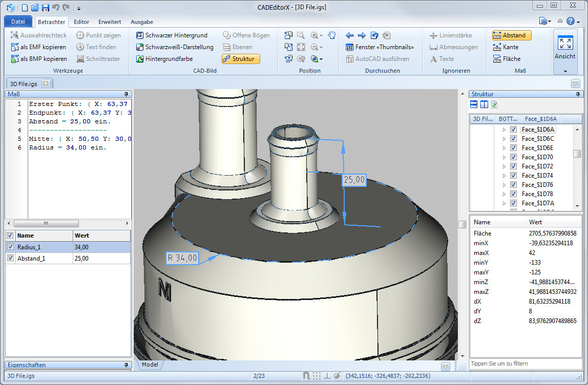Switch to the Ausgabe ribbon tab
Screen dimensions: 588x385
tap(142, 22)
